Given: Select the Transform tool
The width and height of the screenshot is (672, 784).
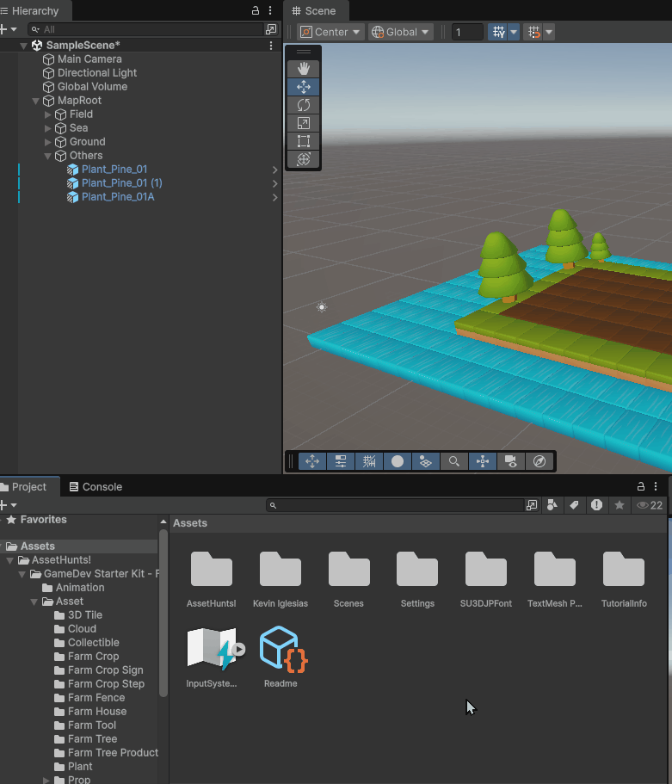Looking at the screenshot, I should coord(304,159).
